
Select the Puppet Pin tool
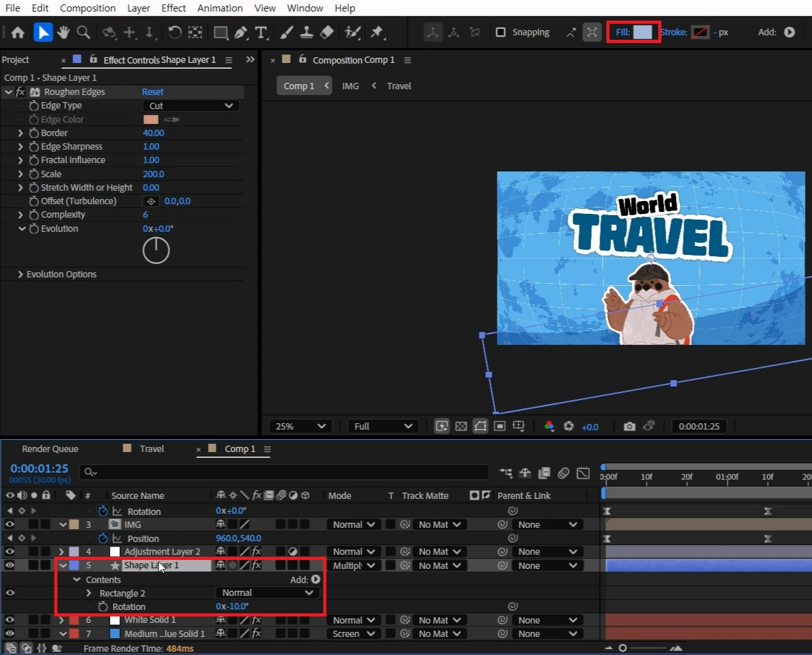[x=377, y=32]
